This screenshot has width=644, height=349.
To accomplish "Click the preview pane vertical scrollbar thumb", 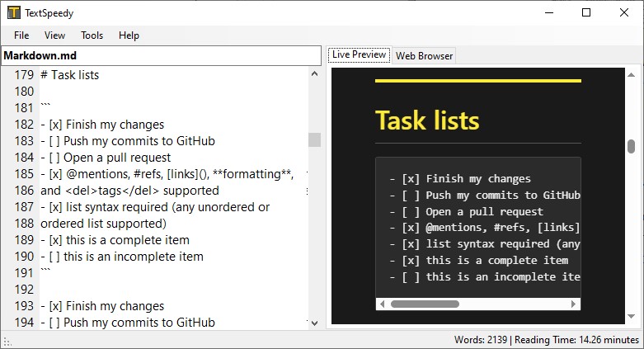I will point(632,146).
